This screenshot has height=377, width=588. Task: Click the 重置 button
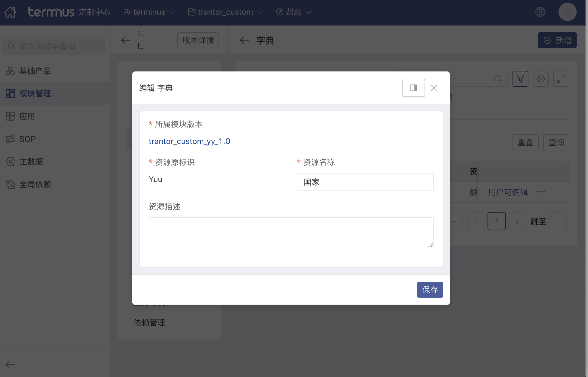[x=526, y=142]
